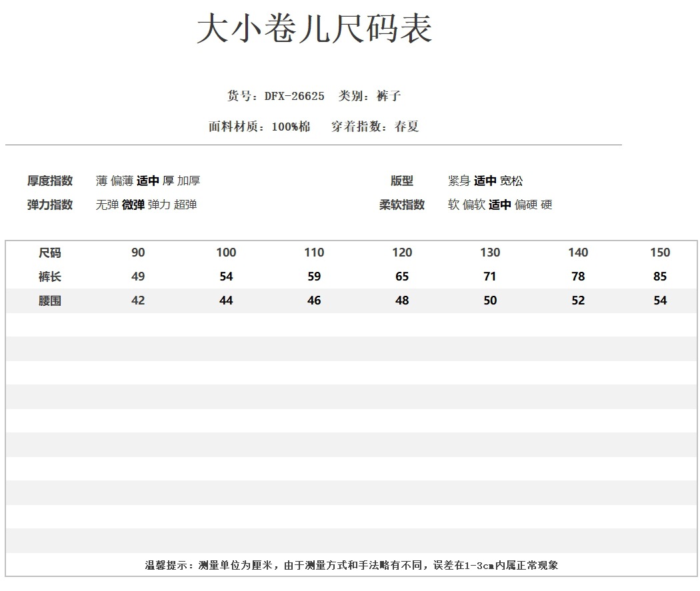Click 超弹 in the 弹力指数 row
700x591 pixels.
pyautogui.click(x=185, y=205)
